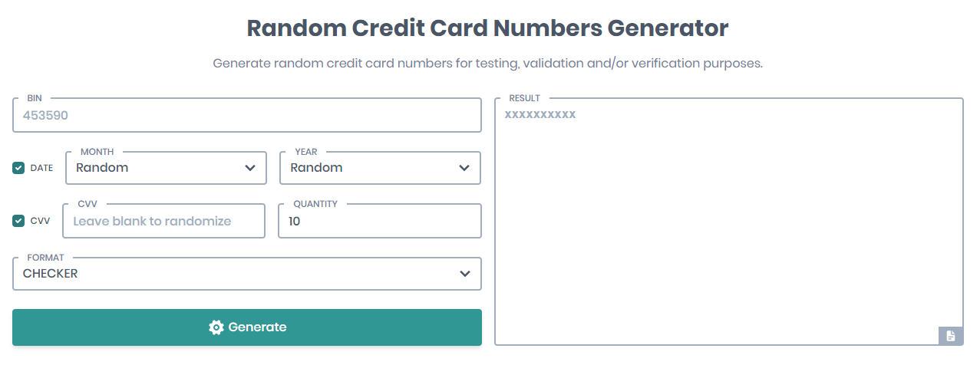Open the YEAR Random dropdown
Screen dimensions: 980x365
point(368,168)
